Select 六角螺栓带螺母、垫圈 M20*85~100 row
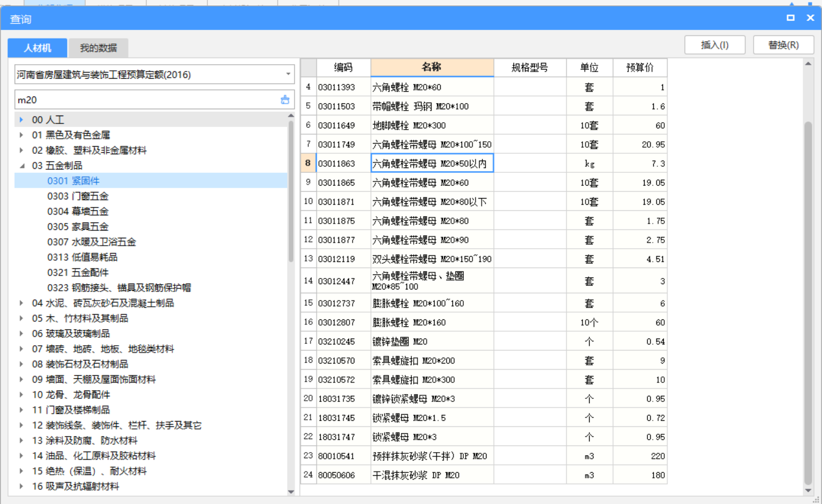 click(483, 281)
